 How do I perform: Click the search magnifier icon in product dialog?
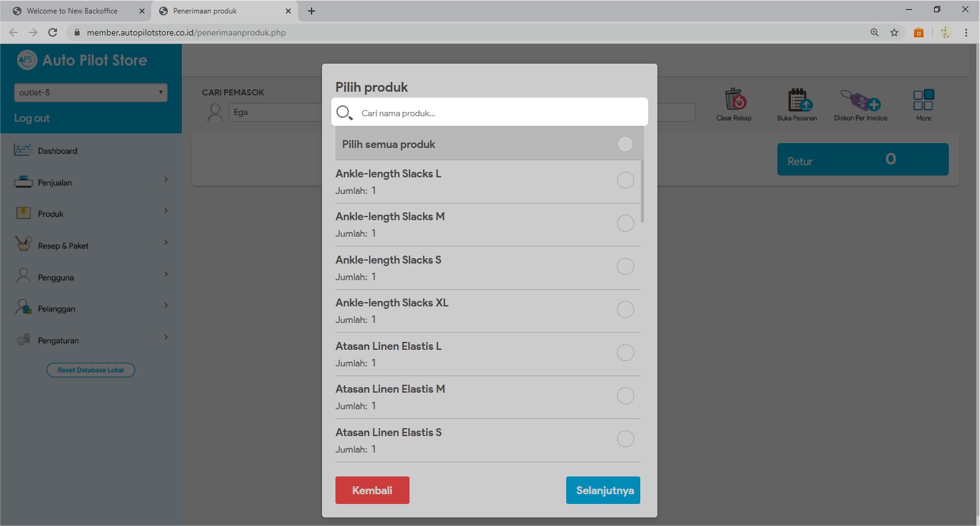[x=345, y=113]
